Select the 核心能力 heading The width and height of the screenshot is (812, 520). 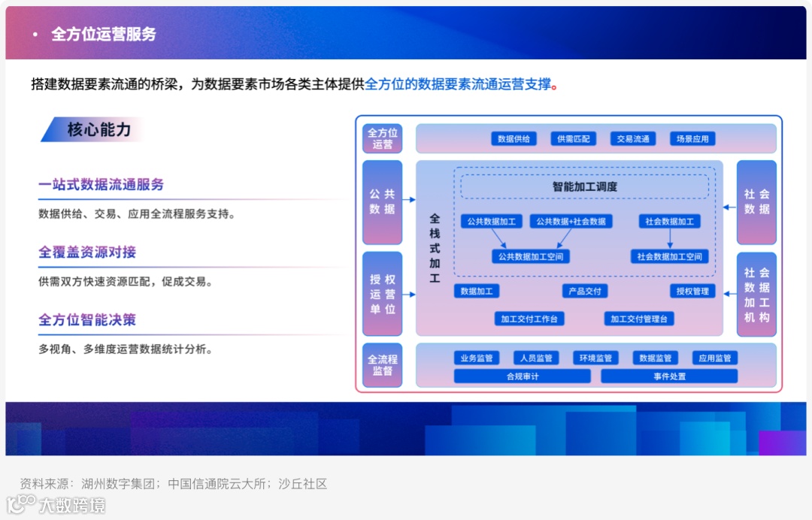tap(99, 129)
